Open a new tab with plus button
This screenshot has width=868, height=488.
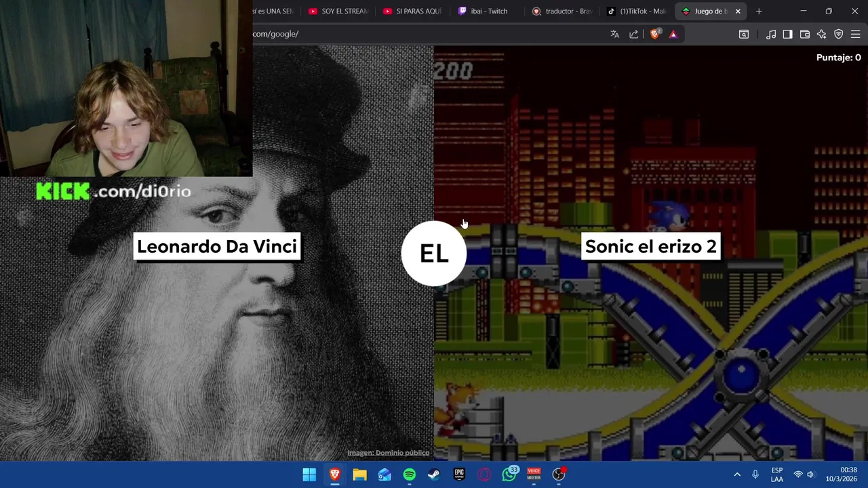click(x=759, y=11)
